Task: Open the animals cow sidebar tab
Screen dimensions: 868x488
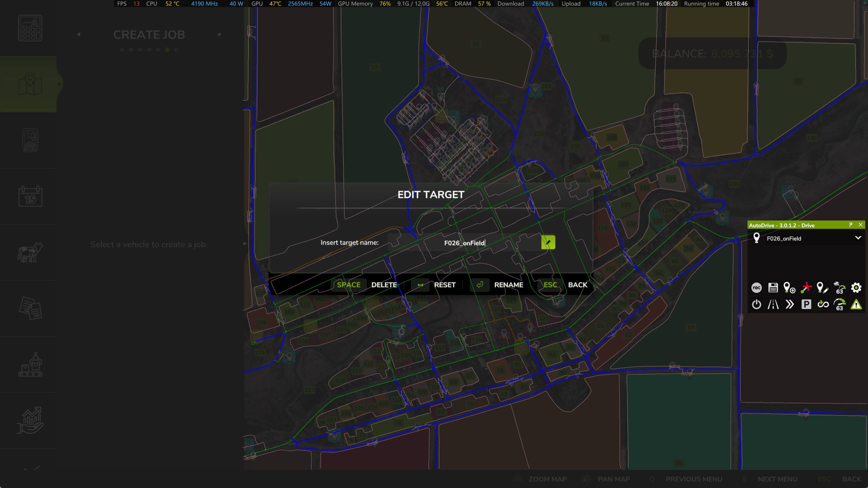Action: [x=30, y=252]
